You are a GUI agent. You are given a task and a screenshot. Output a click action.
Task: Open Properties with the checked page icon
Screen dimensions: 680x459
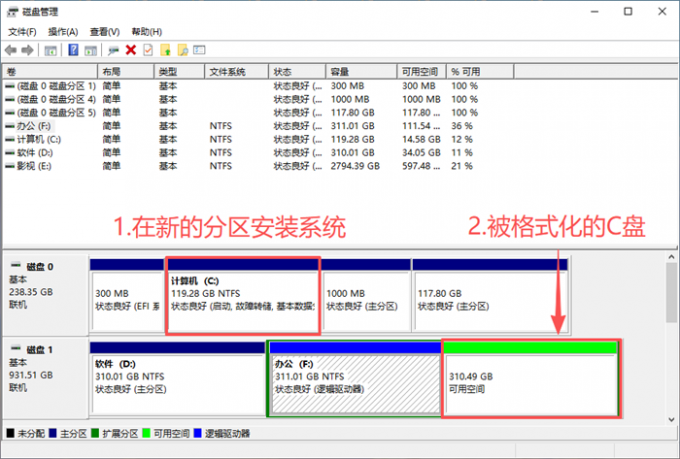point(148,50)
